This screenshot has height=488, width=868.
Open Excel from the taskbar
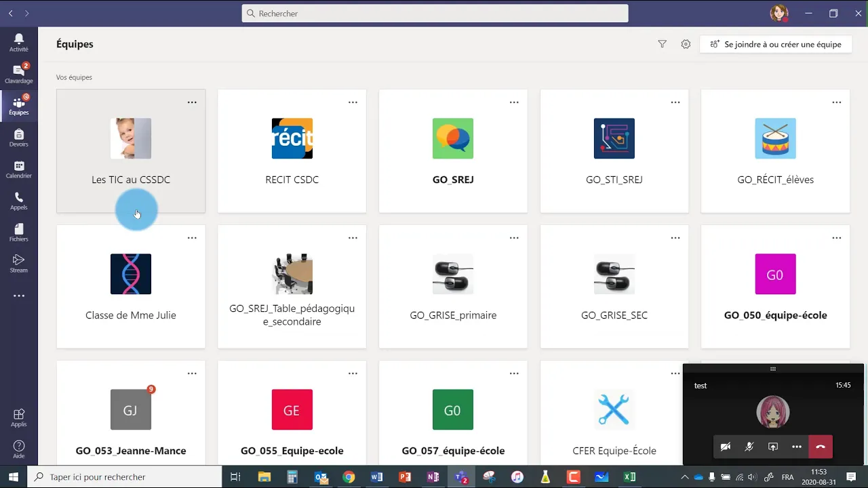[x=629, y=477]
